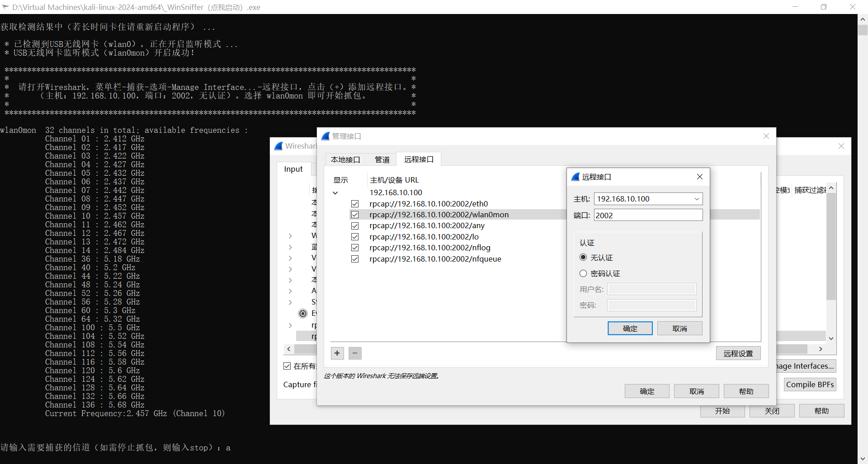Expand the rp interface row above the highlighted one
This screenshot has width=868, height=464.
[290, 325]
